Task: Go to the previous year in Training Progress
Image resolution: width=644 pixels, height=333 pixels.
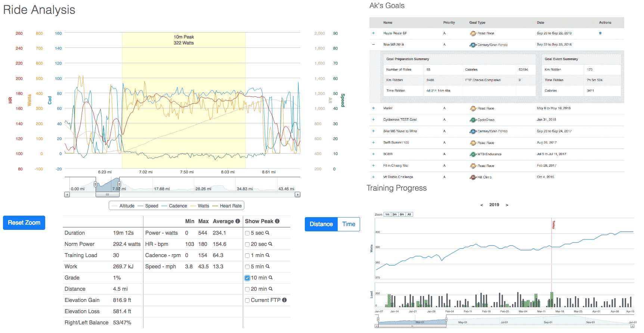Action: pos(482,205)
